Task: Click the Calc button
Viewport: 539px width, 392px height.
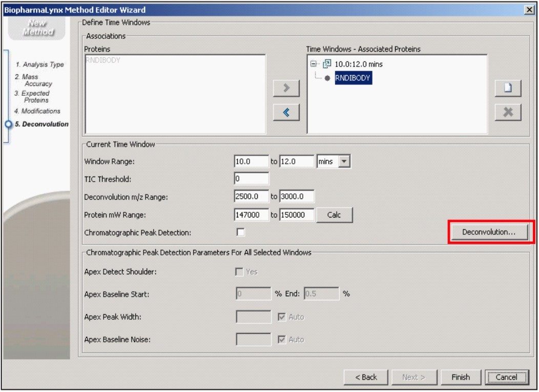Action: (x=334, y=215)
